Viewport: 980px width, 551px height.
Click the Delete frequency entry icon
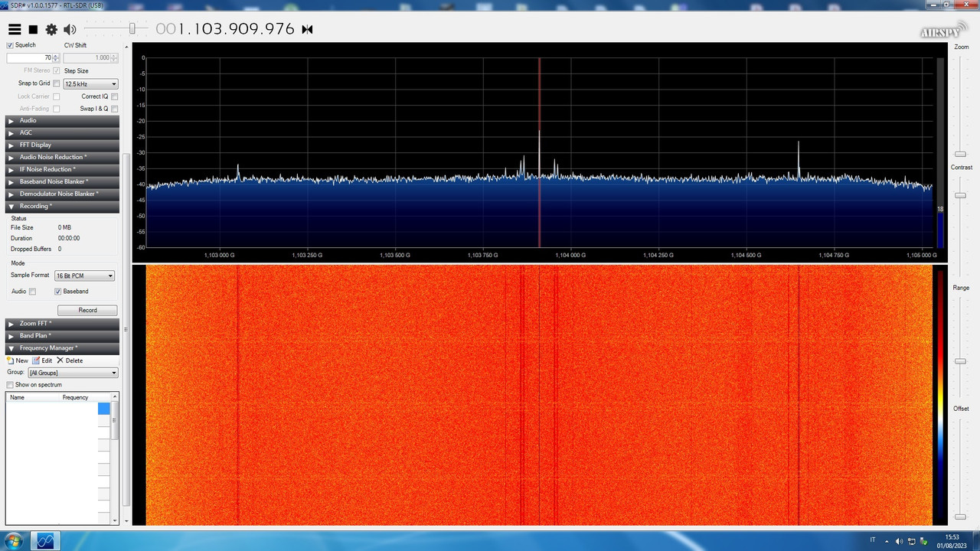60,360
